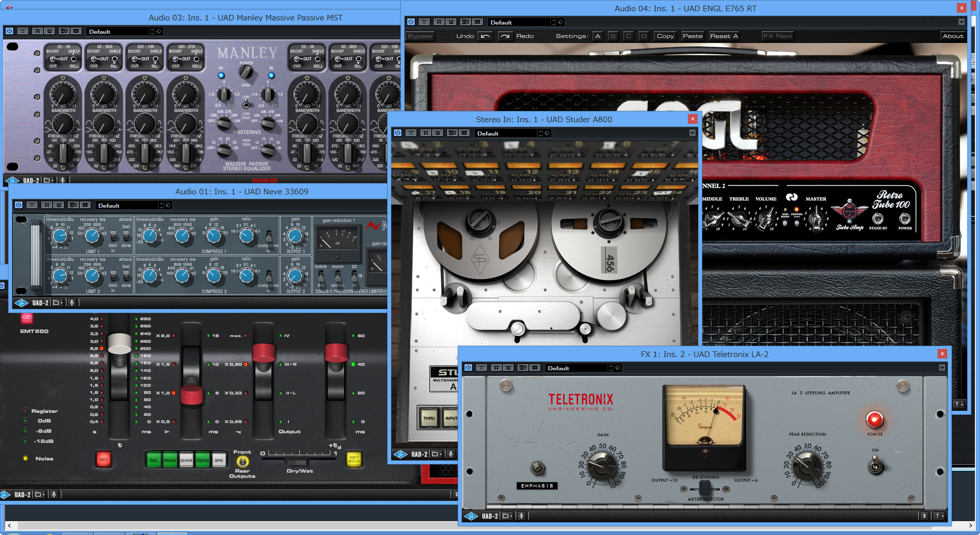
Task: Click UAD preset folder icon in Neve 33609 footer
Action: [x=57, y=303]
